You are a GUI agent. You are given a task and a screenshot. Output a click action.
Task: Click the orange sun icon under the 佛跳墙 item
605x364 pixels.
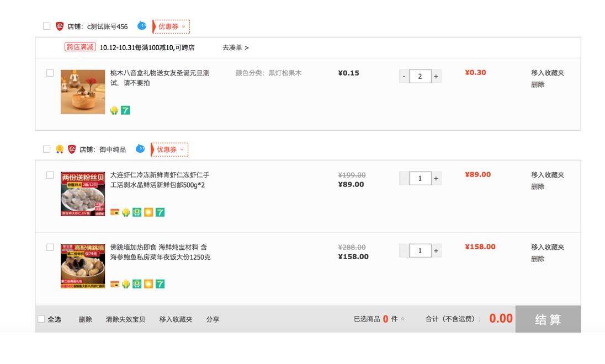148,284
